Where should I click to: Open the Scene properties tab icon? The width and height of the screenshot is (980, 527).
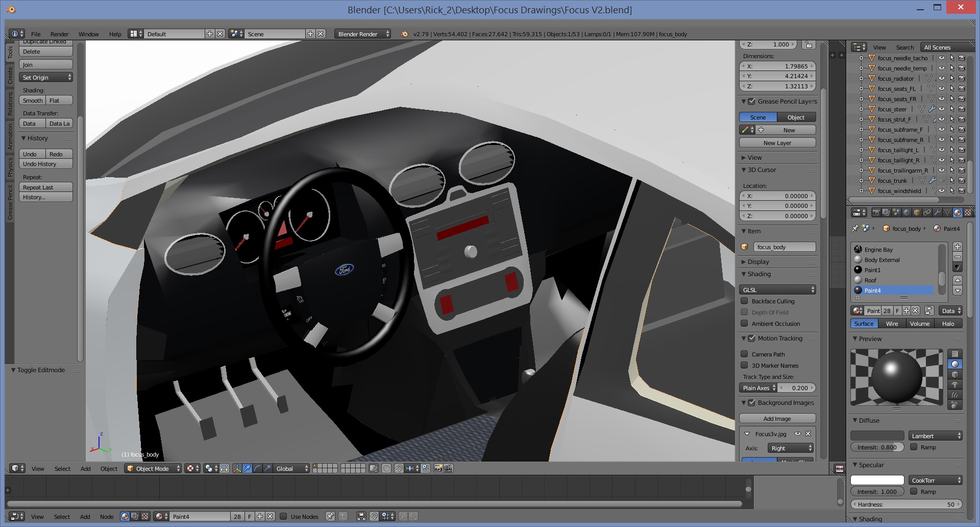[x=896, y=212]
